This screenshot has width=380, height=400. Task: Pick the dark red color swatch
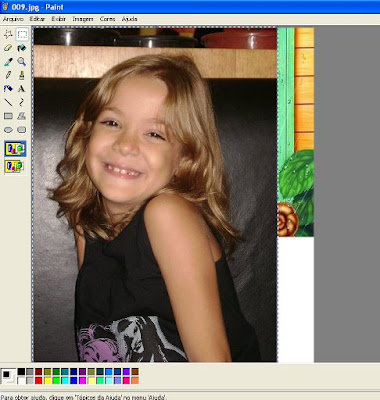coord(39,372)
